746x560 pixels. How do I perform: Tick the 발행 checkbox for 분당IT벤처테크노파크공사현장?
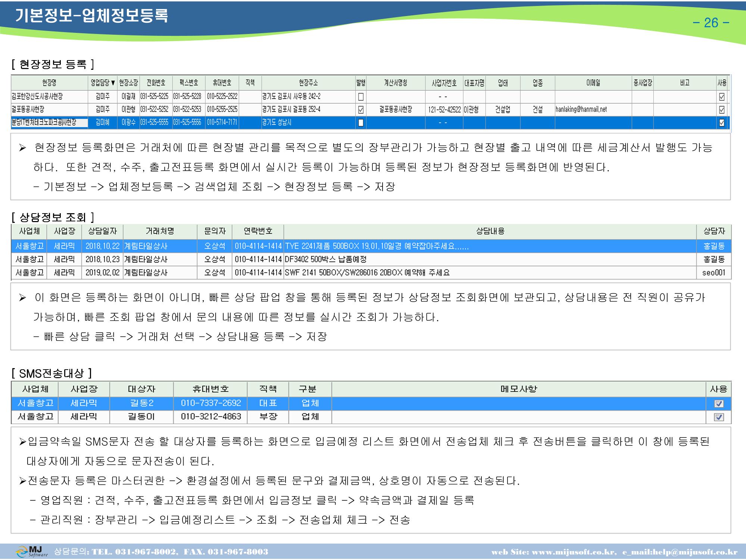[360, 123]
